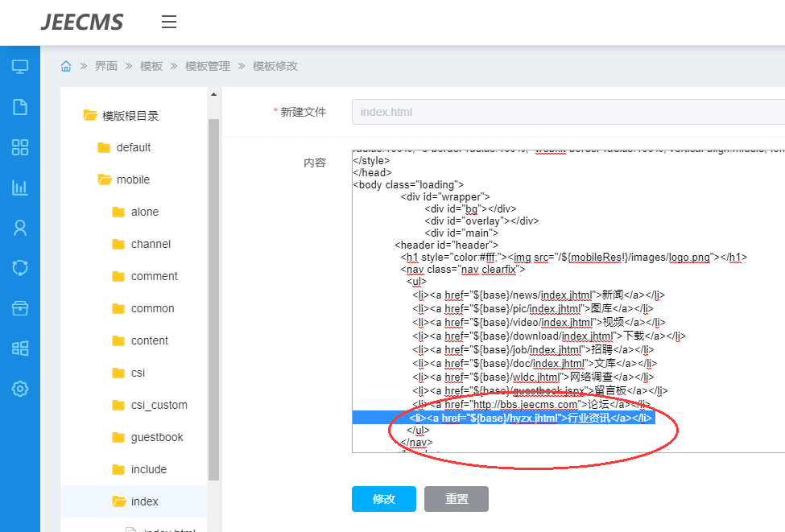Collapse the index folder

(145, 501)
